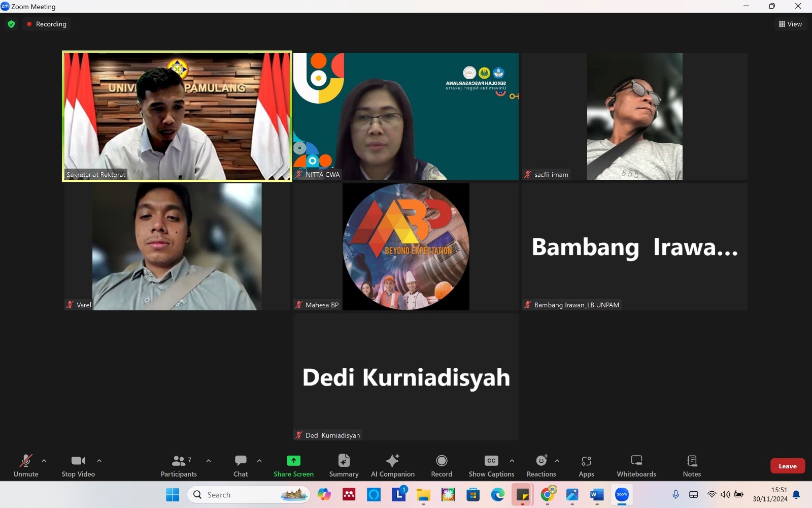Open Microsoft Edge from taskbar
Image resolution: width=812 pixels, height=508 pixels.
click(x=498, y=495)
